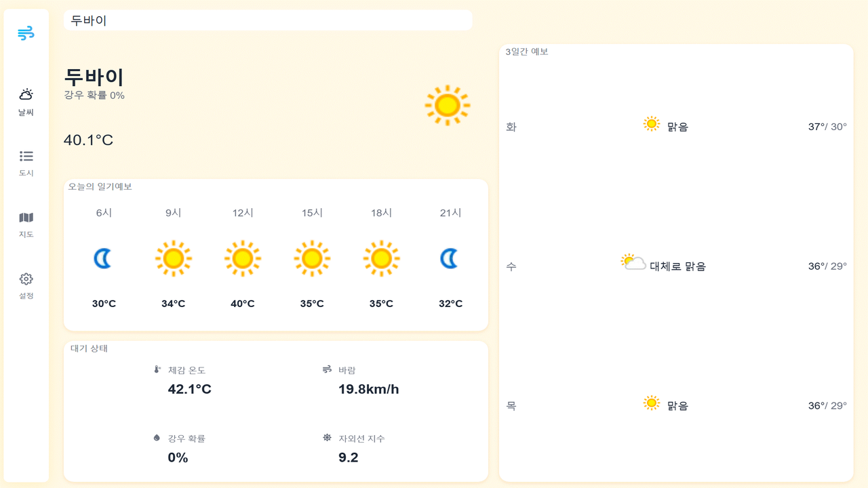Click the 날씨 weather icon in the sidebar
The image size is (868, 488).
[x=26, y=96]
